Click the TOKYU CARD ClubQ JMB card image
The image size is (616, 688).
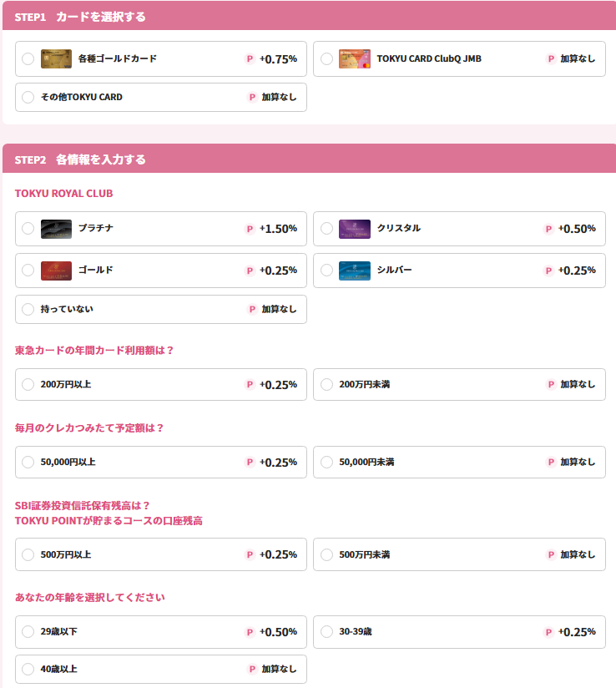355,58
